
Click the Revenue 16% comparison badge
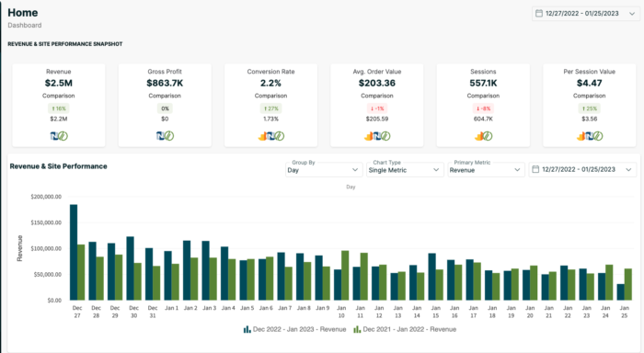click(x=59, y=108)
